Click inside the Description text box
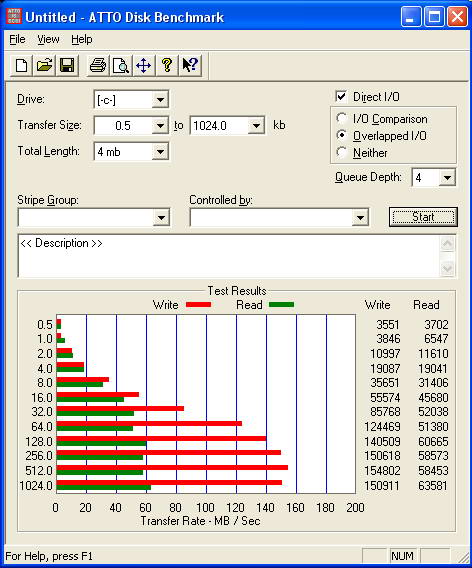The image size is (472, 568). pos(229,256)
